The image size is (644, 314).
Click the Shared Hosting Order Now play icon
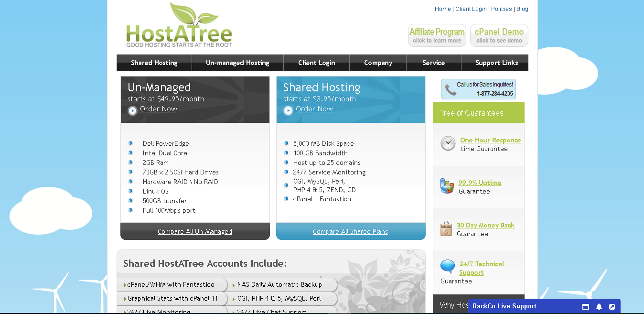click(x=288, y=111)
